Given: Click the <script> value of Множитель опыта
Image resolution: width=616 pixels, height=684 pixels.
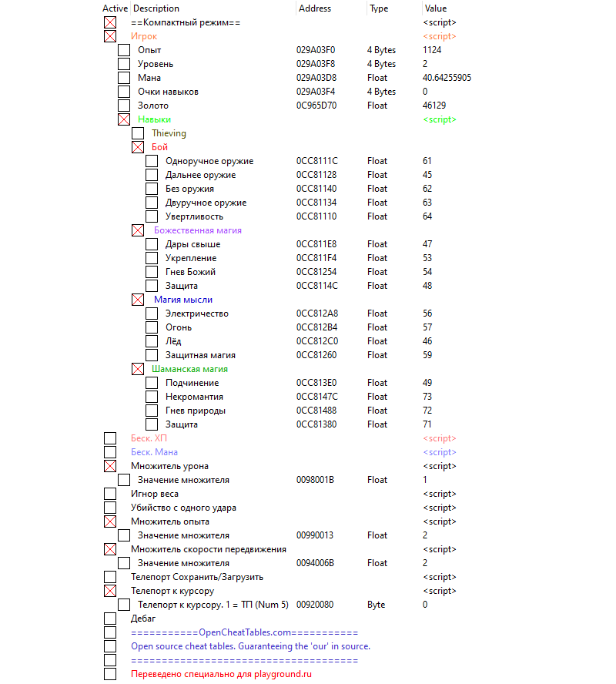Looking at the screenshot, I should (440, 521).
